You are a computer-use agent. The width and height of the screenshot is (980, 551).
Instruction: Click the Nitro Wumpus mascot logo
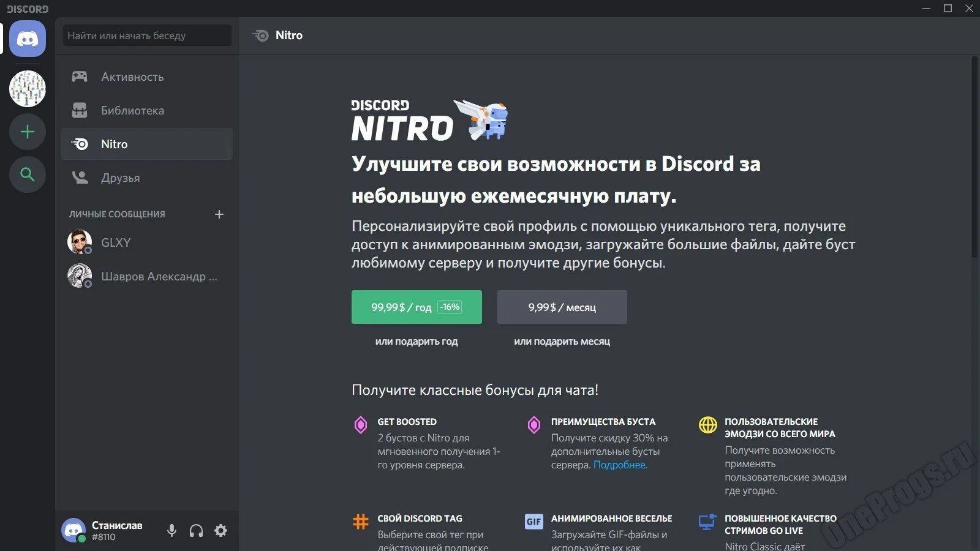482,120
